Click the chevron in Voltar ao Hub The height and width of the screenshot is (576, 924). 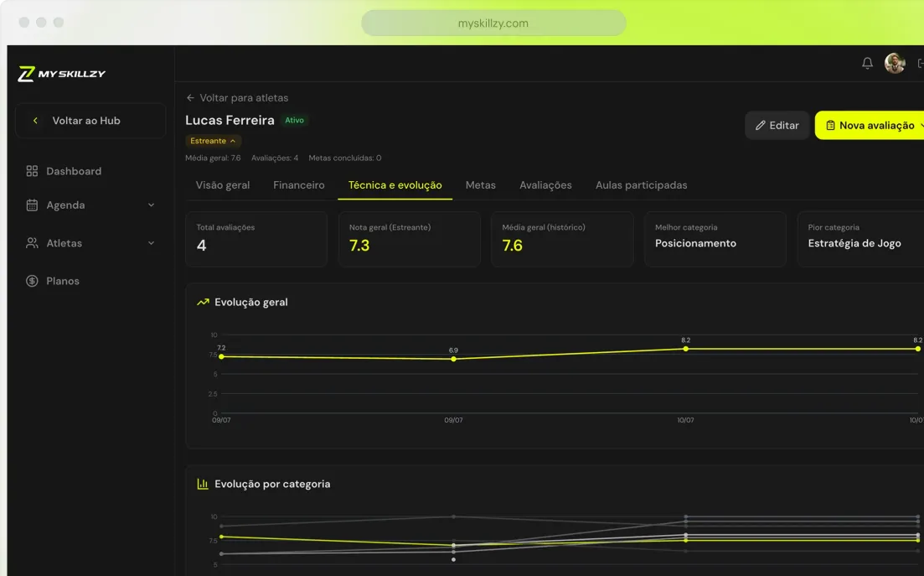click(35, 121)
